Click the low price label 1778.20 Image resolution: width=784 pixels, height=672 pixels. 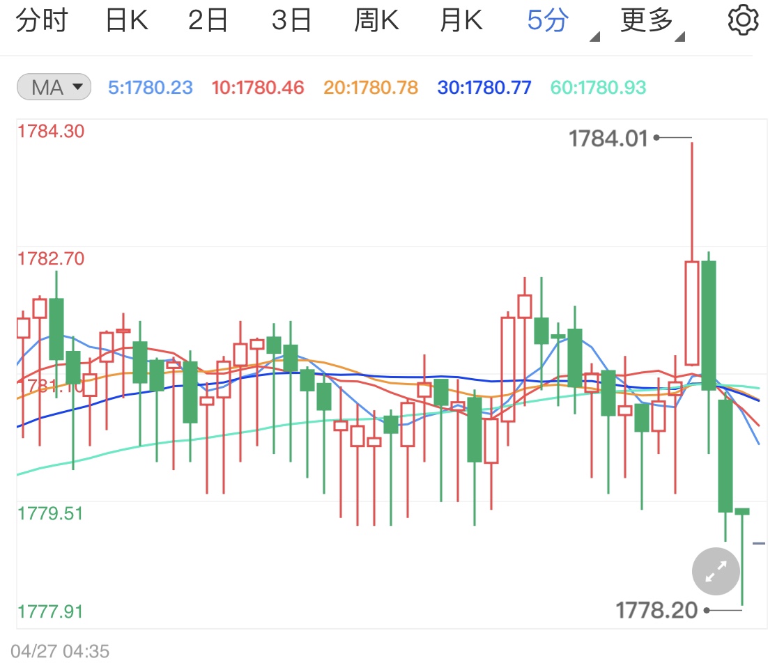coord(656,610)
